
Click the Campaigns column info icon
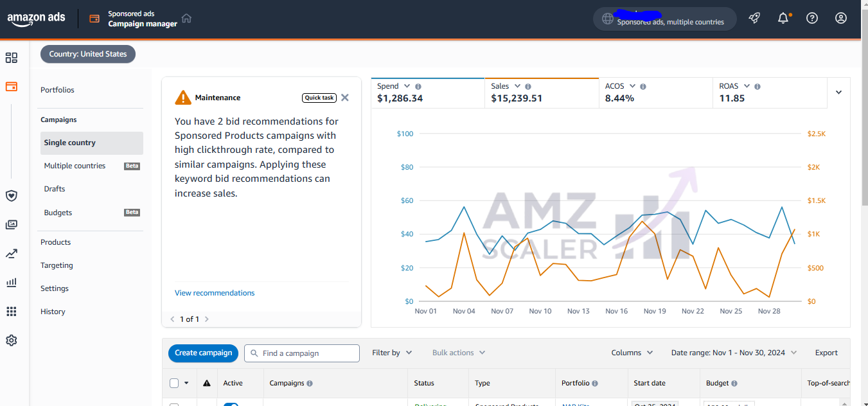[310, 384]
